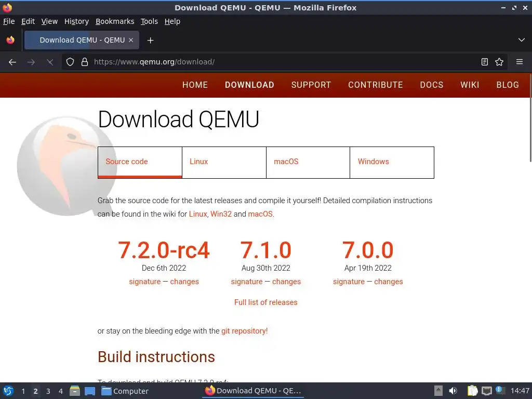Follow the Win32 wiki link

pyautogui.click(x=221, y=214)
